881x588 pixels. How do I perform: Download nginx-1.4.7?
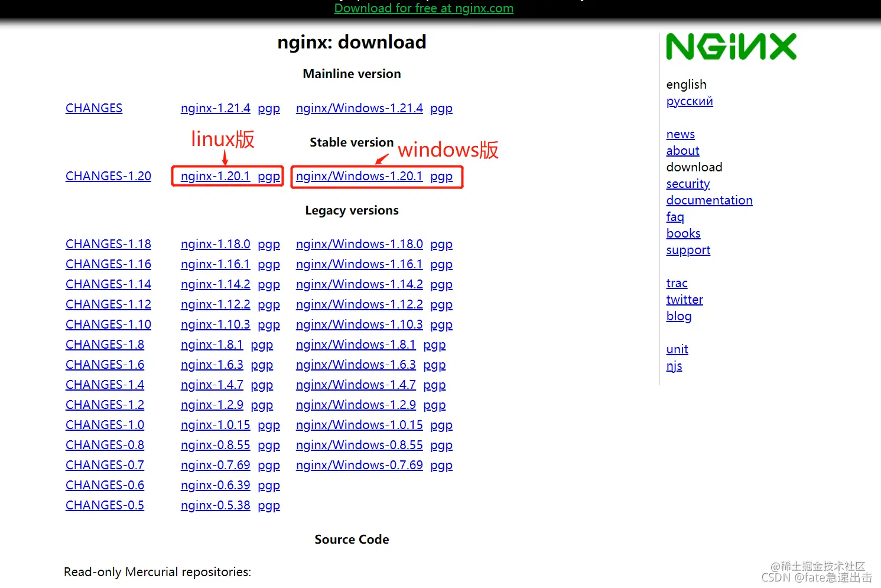click(212, 385)
